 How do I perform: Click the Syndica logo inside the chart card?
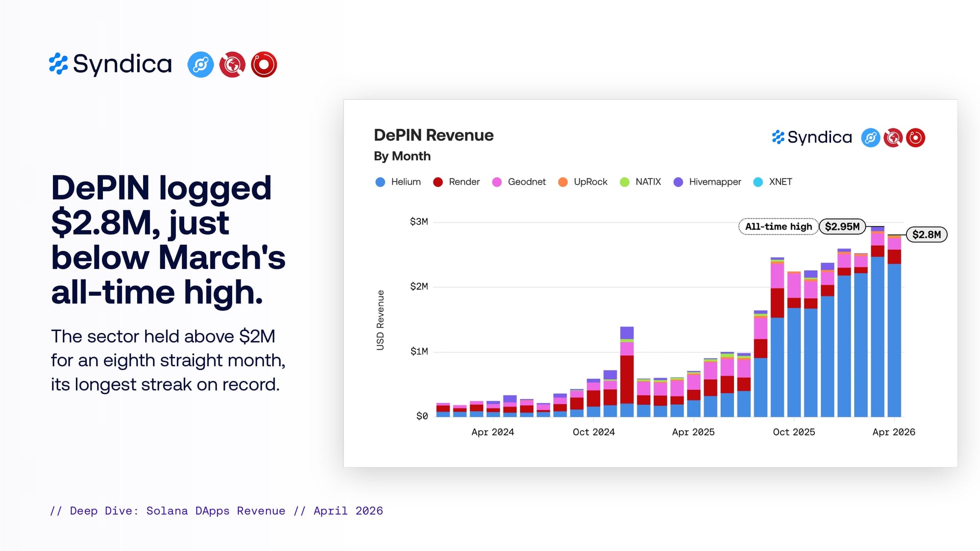click(812, 138)
